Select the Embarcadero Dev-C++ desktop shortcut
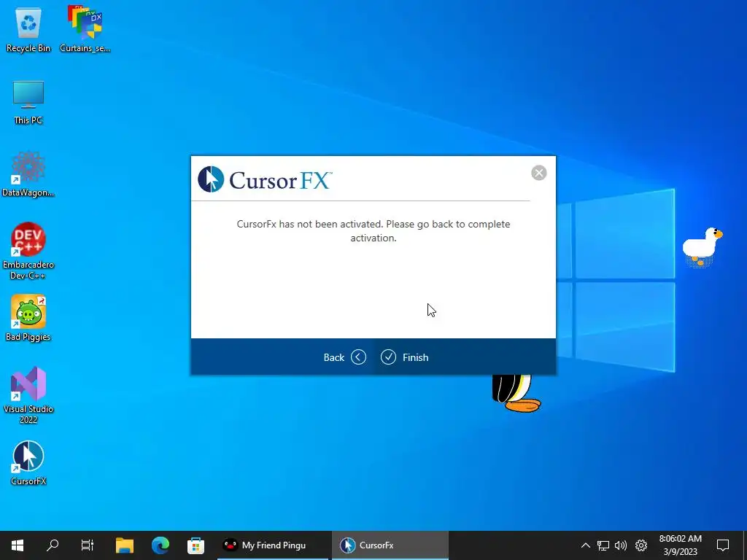The height and width of the screenshot is (560, 747). [28, 251]
